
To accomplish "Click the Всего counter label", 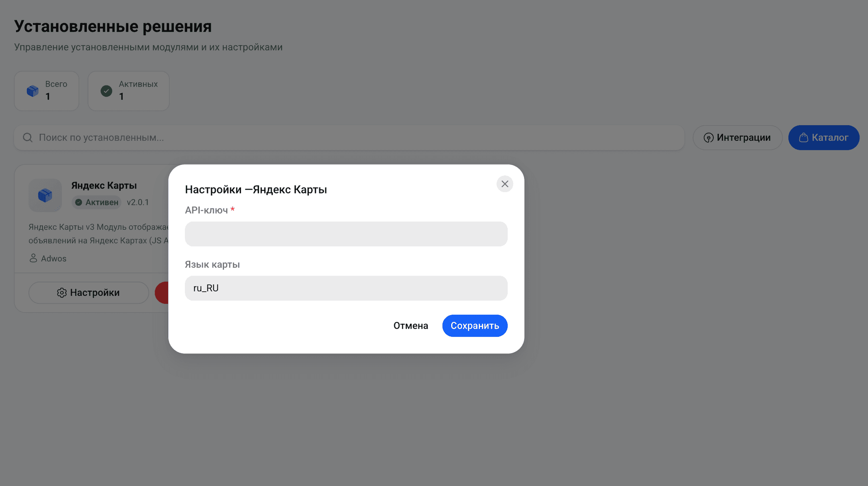I will pyautogui.click(x=56, y=84).
